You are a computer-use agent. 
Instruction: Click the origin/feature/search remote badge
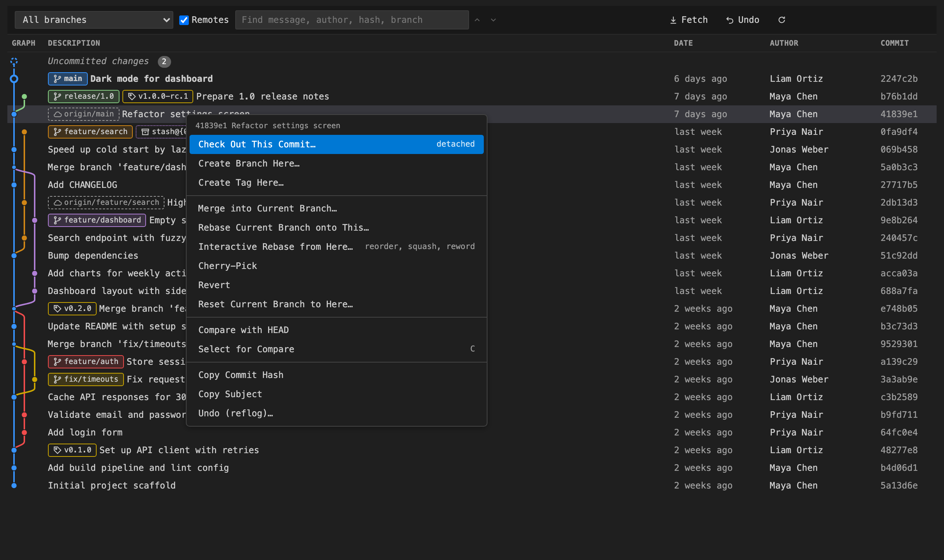[106, 203]
